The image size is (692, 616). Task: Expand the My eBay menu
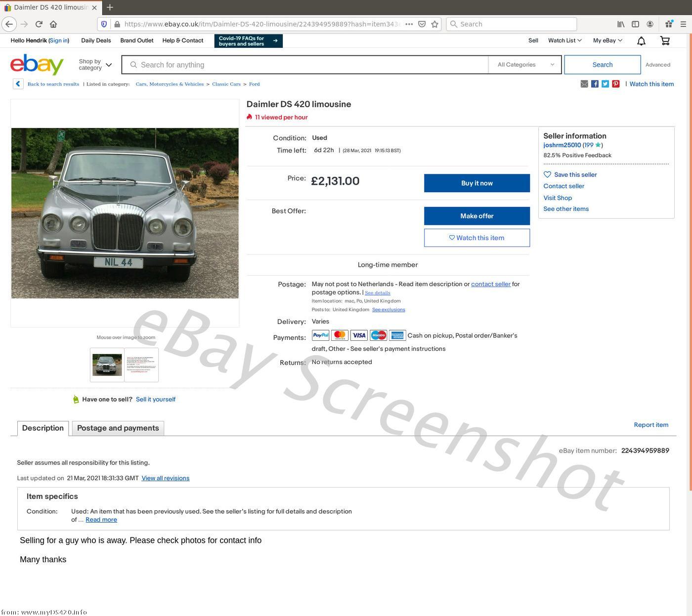607,41
